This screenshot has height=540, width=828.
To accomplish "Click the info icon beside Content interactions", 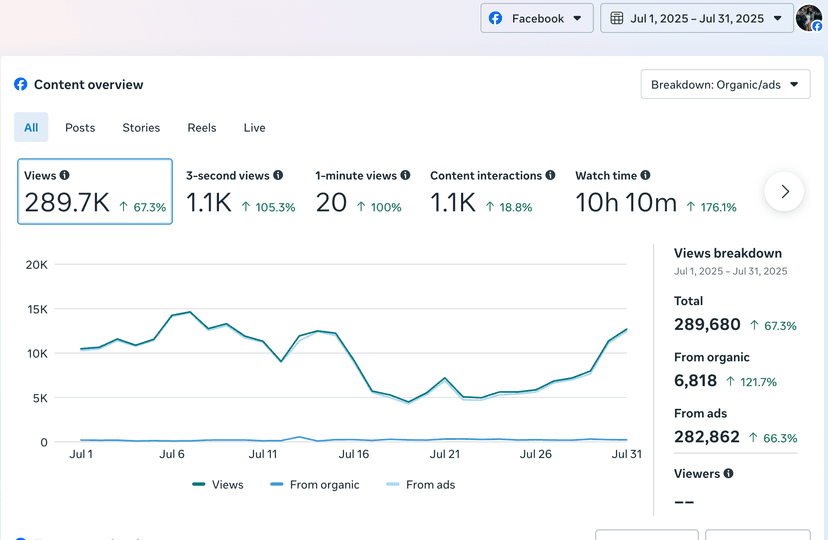I will pos(550,175).
